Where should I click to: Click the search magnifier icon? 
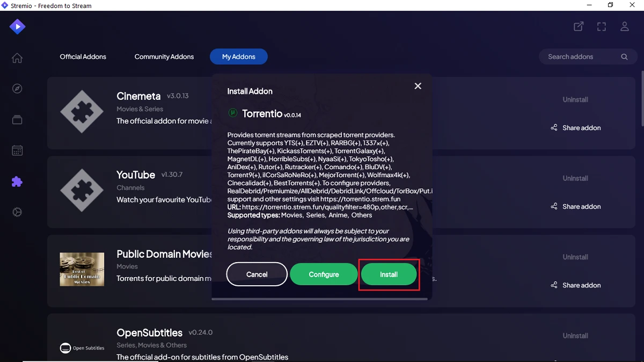tap(624, 57)
